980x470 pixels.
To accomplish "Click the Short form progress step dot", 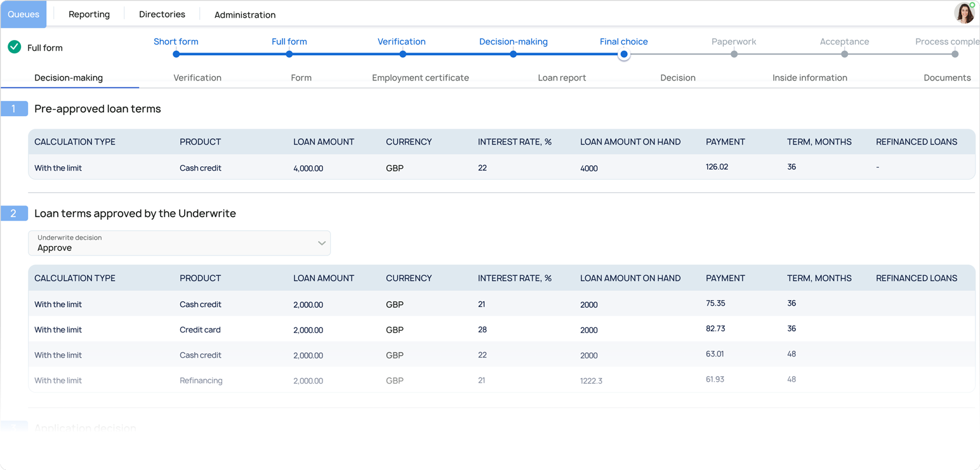I will [x=176, y=55].
